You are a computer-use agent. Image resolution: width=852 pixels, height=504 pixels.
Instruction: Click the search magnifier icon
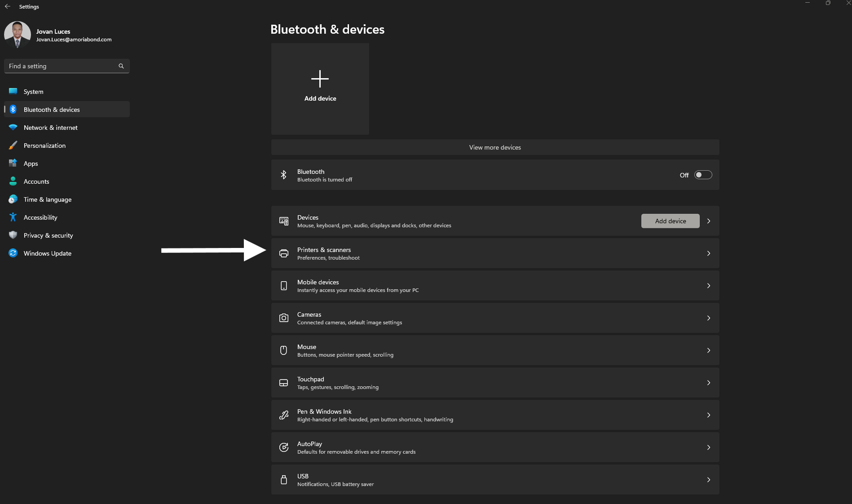(121, 66)
